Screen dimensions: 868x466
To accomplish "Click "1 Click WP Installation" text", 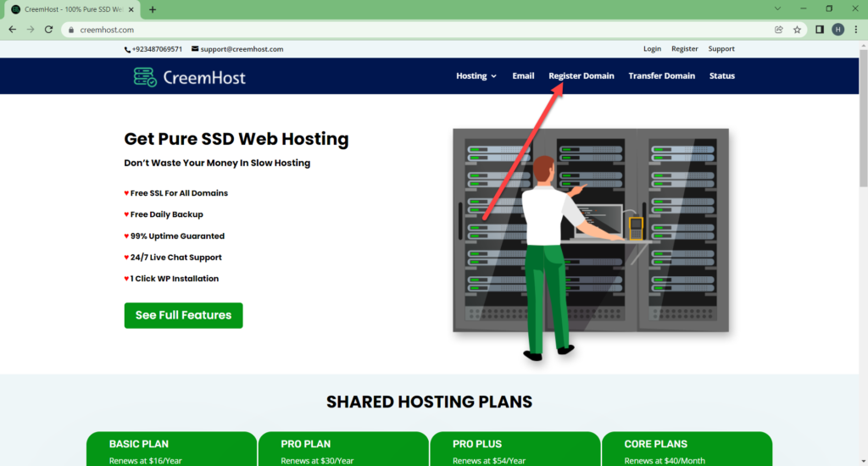I will pos(175,279).
